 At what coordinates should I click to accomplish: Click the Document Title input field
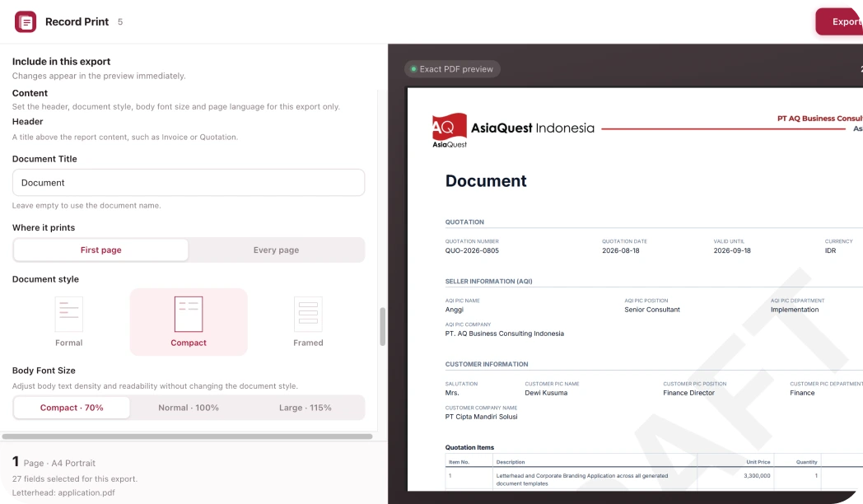click(x=189, y=183)
